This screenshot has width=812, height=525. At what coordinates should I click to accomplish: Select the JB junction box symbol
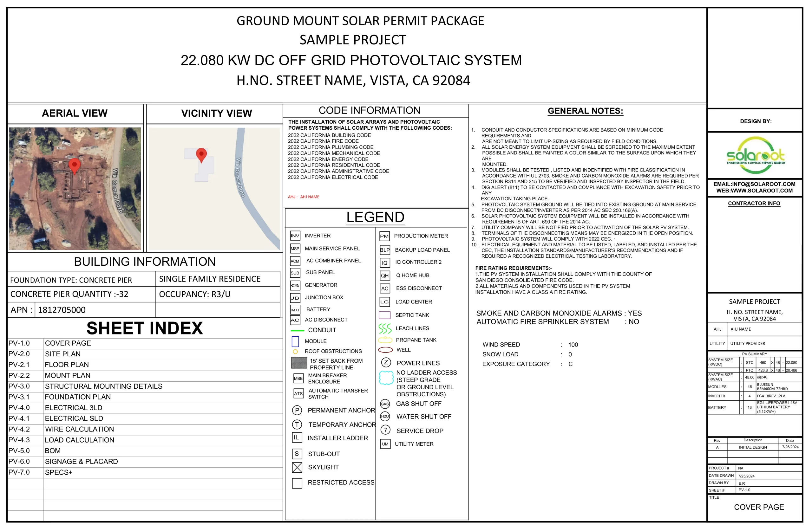(295, 298)
